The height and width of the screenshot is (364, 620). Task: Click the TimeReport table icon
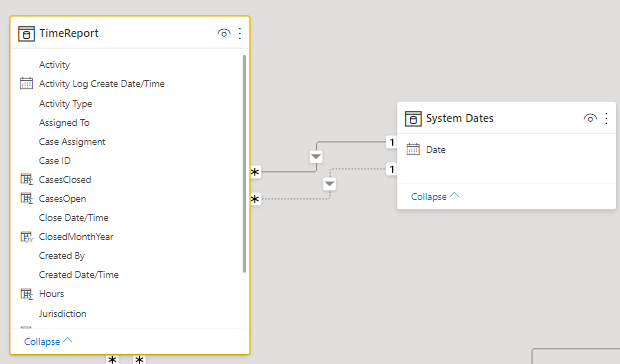click(26, 34)
